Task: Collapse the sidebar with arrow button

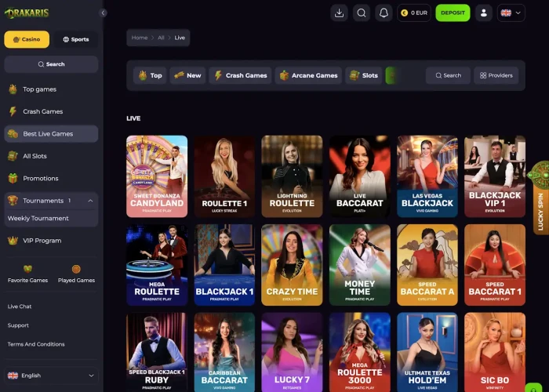Action: pos(103,13)
